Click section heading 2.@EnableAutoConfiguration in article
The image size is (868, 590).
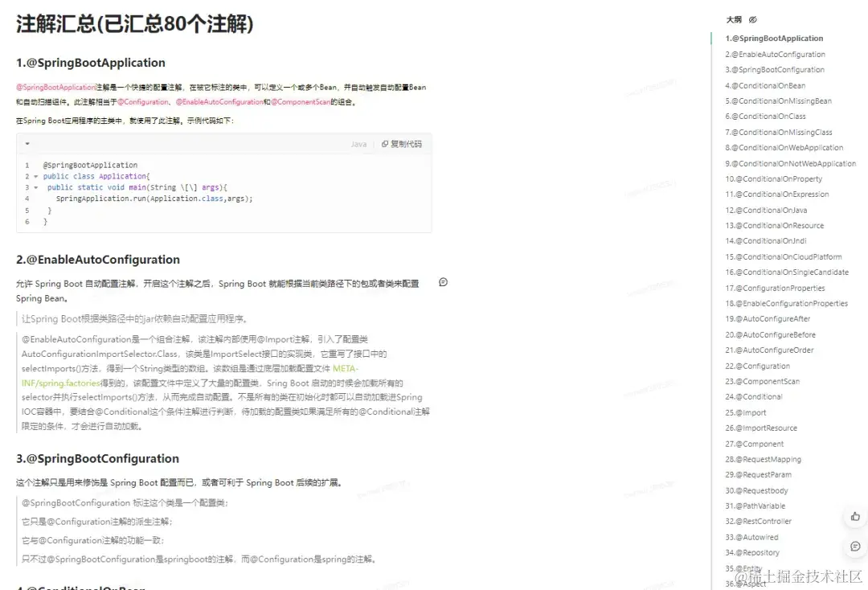98,260
